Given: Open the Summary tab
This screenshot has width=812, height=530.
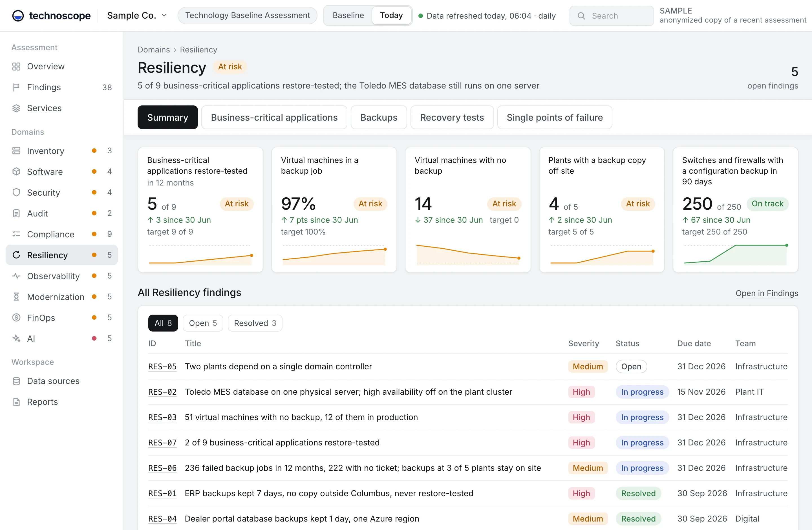Looking at the screenshot, I should (167, 117).
